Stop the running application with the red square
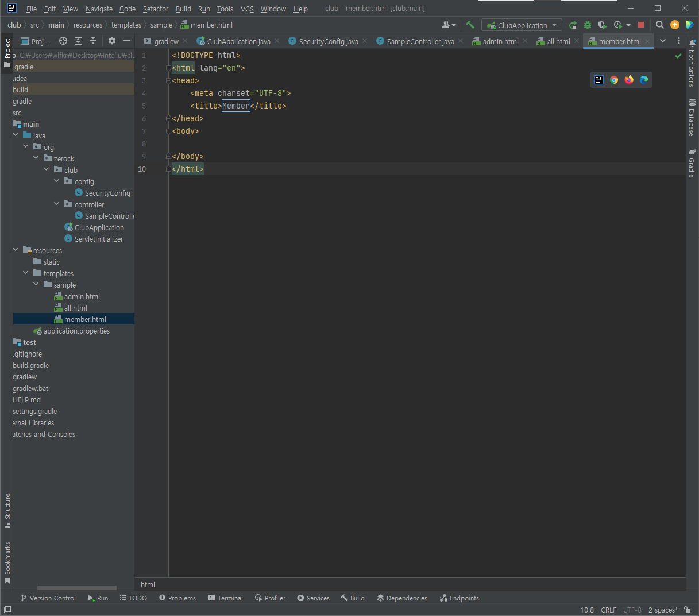 641,25
